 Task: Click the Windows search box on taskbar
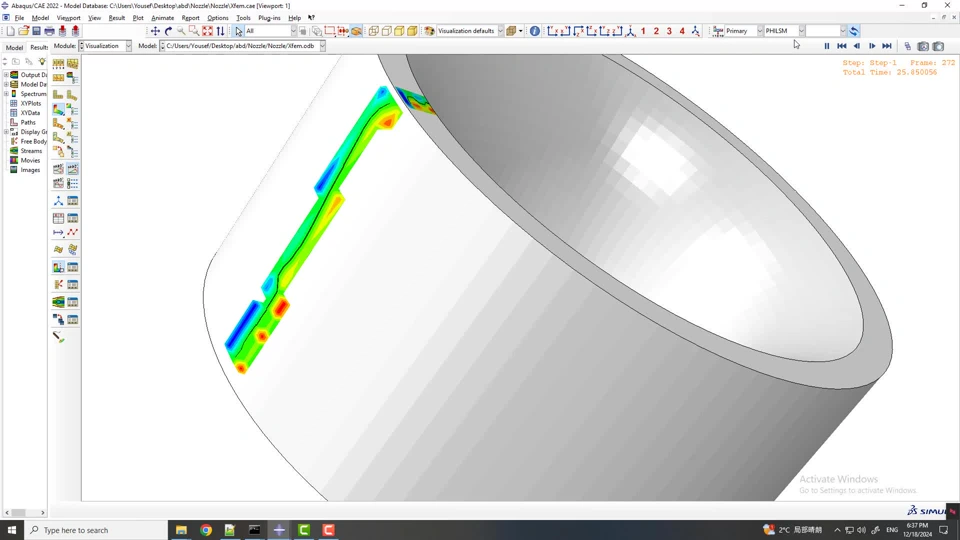coord(96,530)
